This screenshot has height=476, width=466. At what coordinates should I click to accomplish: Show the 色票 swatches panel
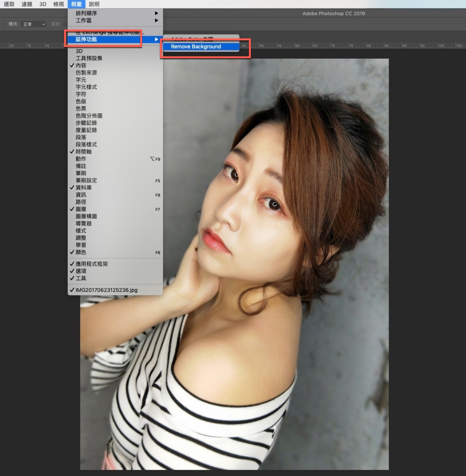tap(81, 109)
